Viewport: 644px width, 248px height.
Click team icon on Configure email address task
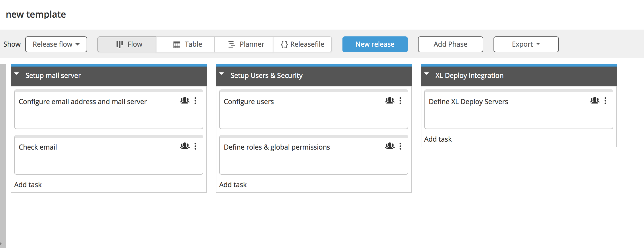[185, 100]
